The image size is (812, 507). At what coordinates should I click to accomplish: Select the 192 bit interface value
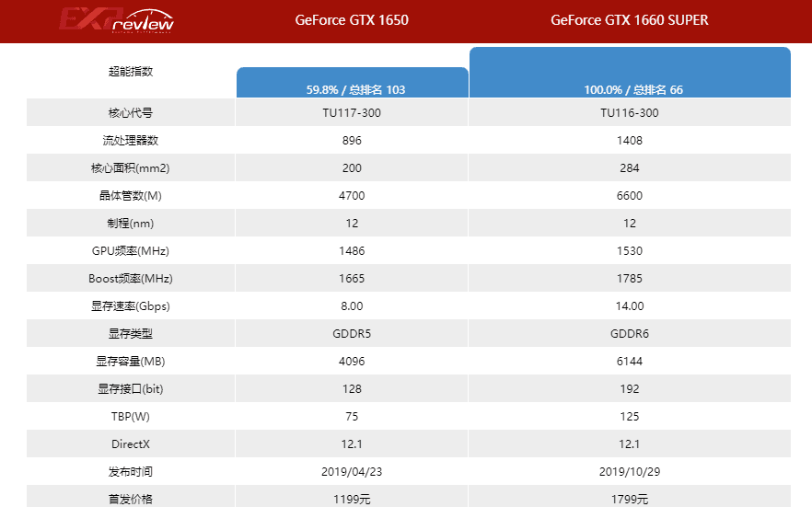coord(629,389)
